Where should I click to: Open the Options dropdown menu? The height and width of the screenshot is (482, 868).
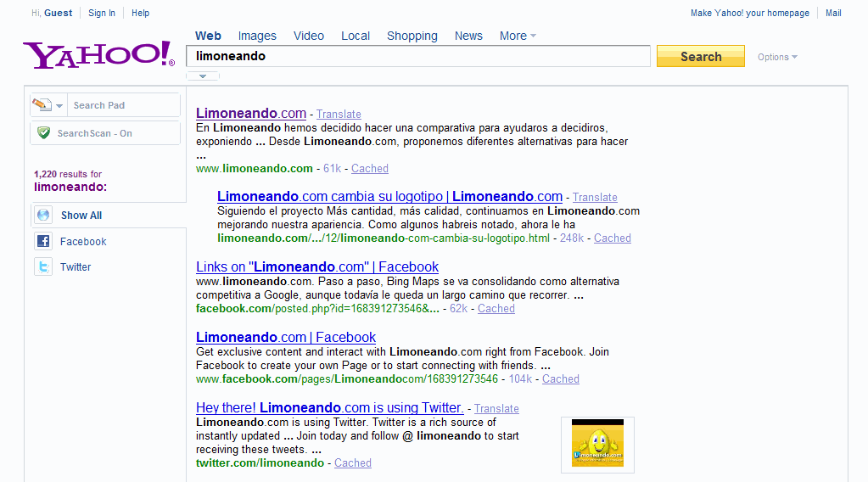tap(777, 57)
